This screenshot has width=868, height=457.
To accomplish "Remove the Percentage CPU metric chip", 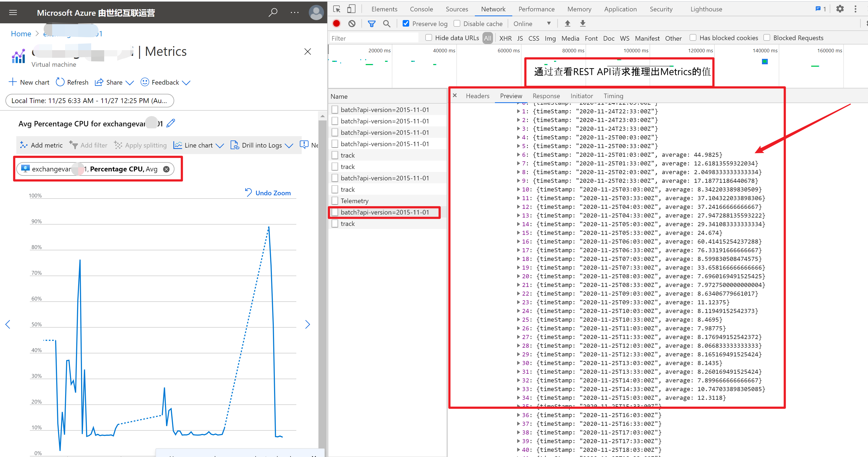I will 166,169.
